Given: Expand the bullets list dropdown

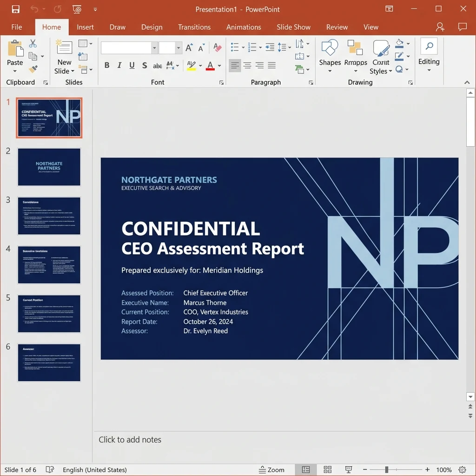Looking at the screenshot, I should (243, 47).
